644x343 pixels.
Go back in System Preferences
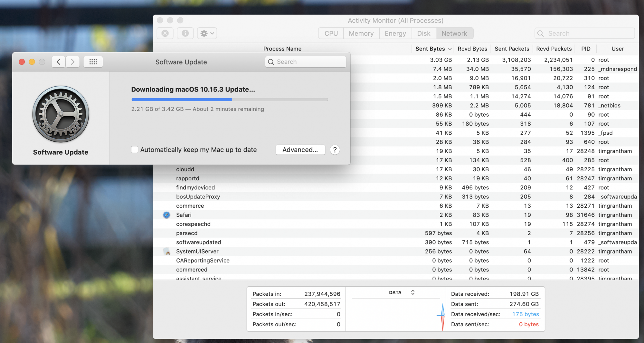pyautogui.click(x=58, y=62)
